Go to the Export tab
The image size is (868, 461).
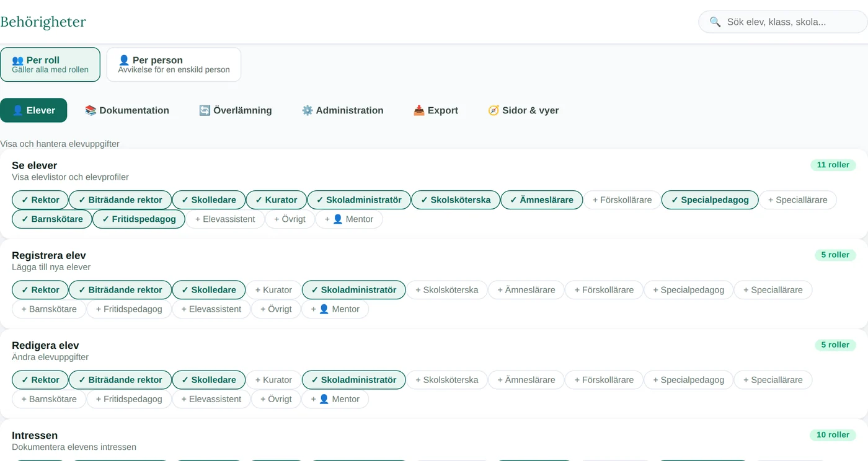(436, 110)
